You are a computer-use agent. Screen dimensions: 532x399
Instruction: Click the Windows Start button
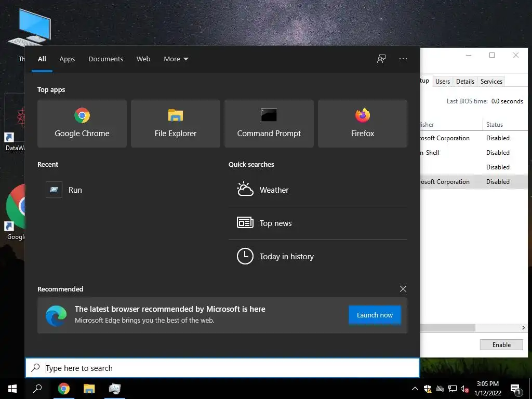click(12, 389)
